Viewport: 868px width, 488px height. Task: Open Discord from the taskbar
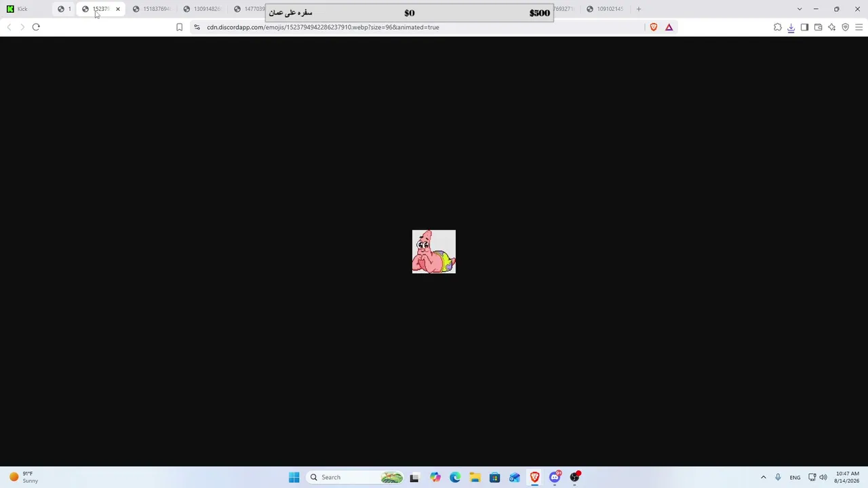point(555,477)
